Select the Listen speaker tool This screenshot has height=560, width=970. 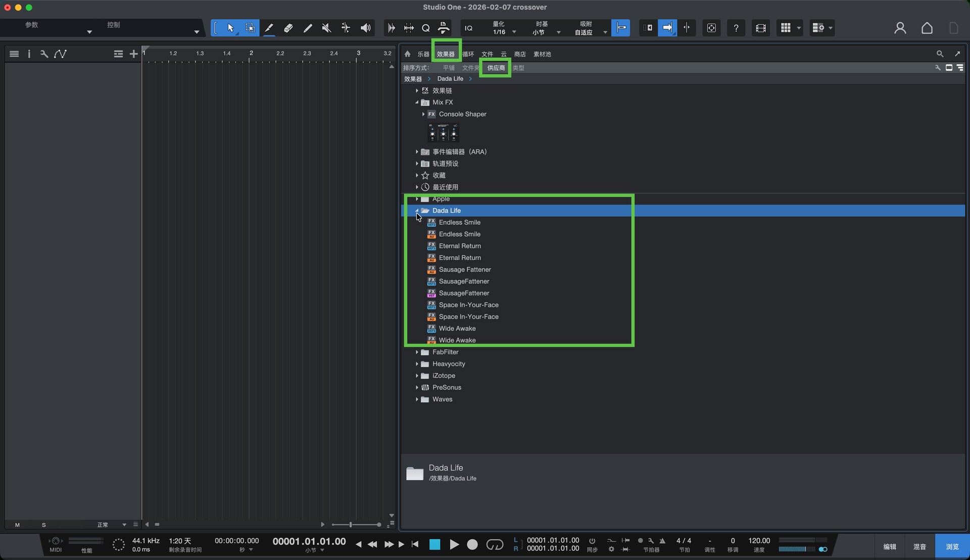coord(365,28)
